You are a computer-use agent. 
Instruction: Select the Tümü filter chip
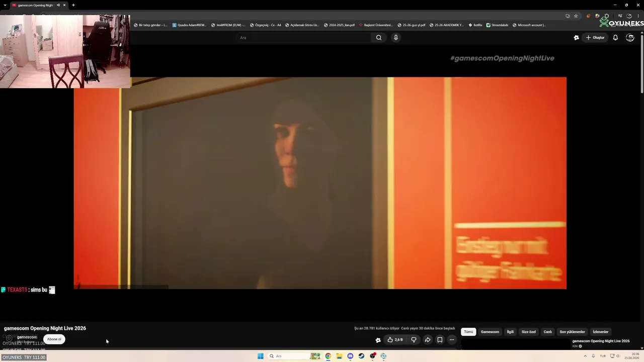468,332
